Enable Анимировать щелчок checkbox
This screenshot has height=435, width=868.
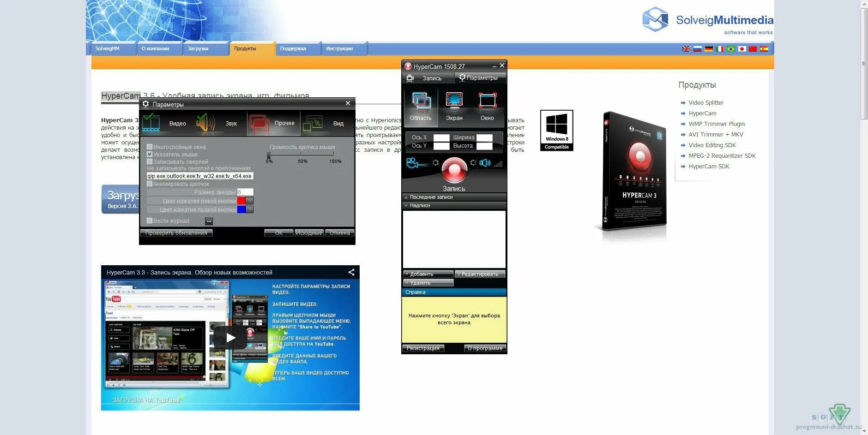tap(150, 184)
